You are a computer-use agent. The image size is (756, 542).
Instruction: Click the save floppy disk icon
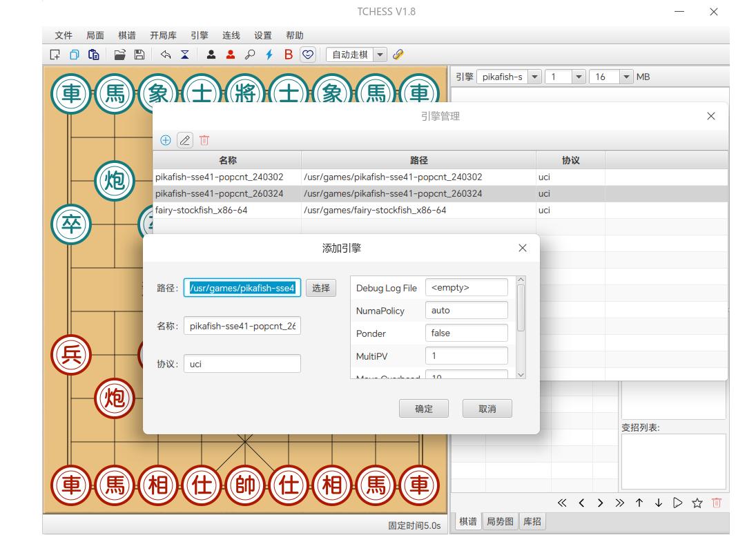(139, 55)
